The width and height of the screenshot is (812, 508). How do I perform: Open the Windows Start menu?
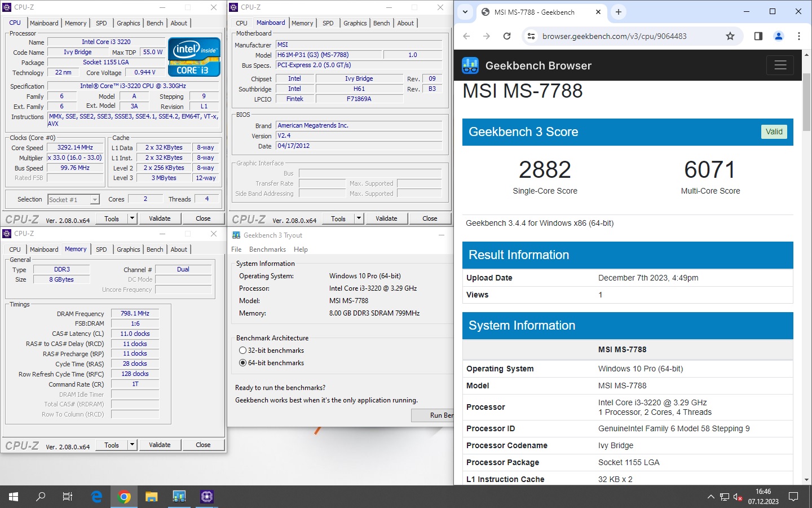click(14, 497)
